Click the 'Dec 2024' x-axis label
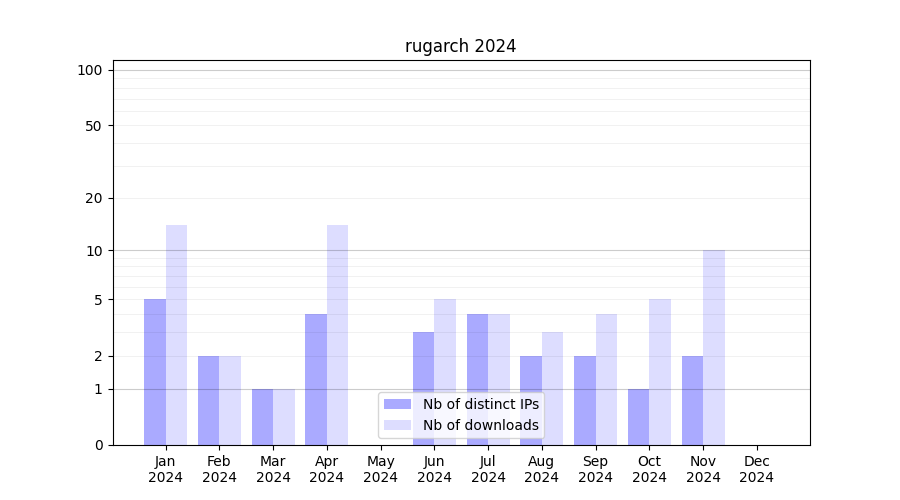Image resolution: width=900 pixels, height=500 pixels. (x=757, y=469)
